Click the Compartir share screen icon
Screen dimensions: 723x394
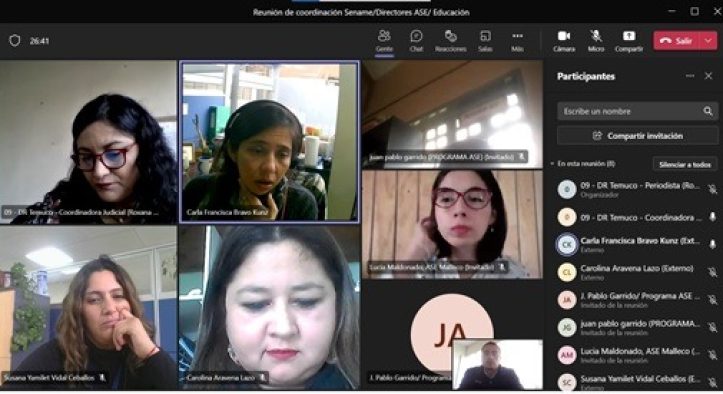(x=628, y=41)
